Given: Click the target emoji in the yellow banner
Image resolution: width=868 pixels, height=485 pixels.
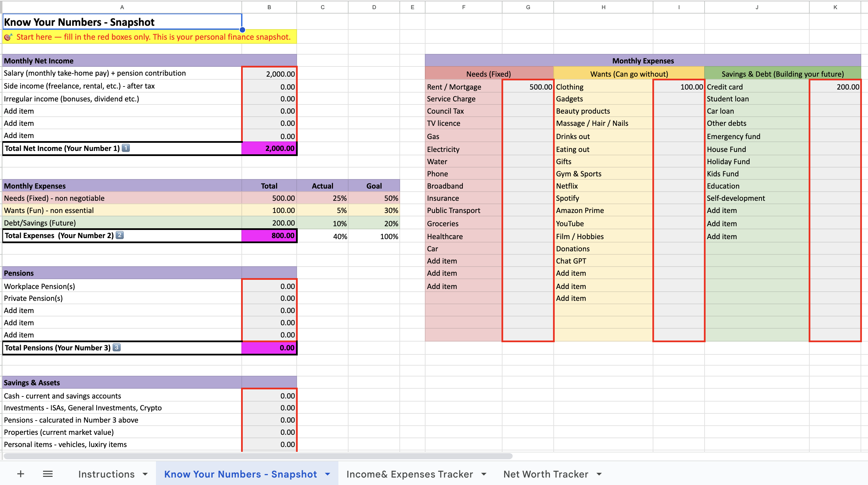Looking at the screenshot, I should [8, 37].
